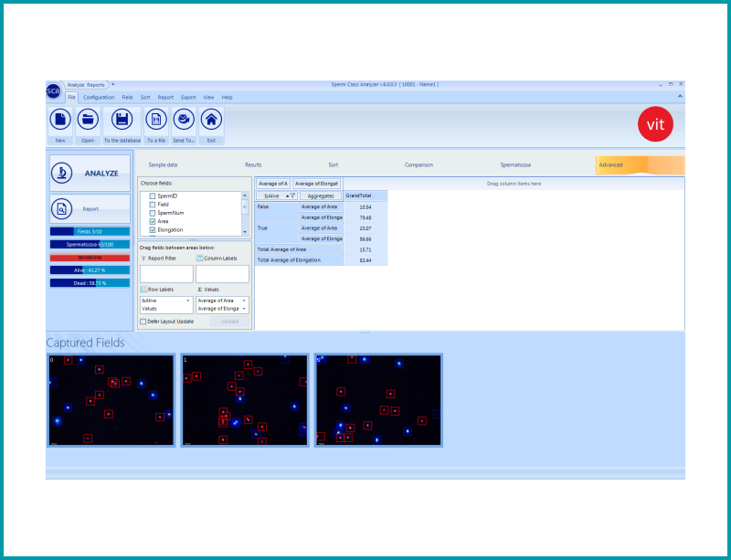731x560 pixels.
Task: Check the SpermNum field checkbox
Action: 152,213
